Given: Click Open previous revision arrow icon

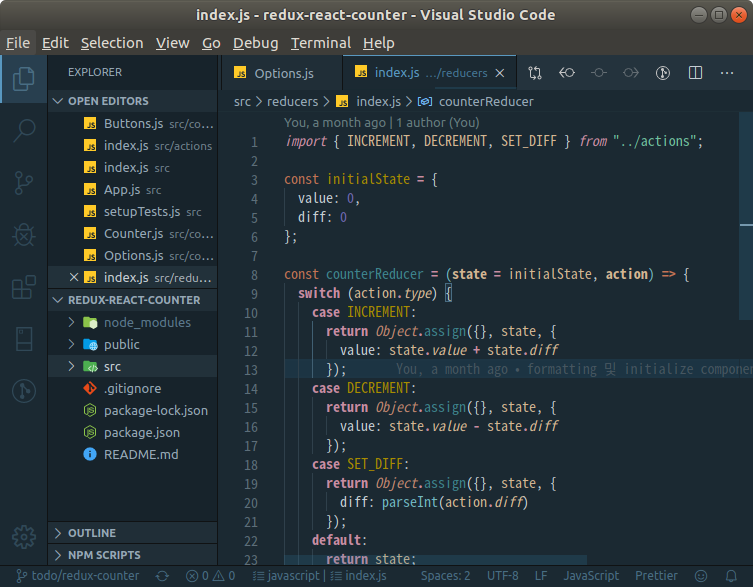Looking at the screenshot, I should click(567, 73).
